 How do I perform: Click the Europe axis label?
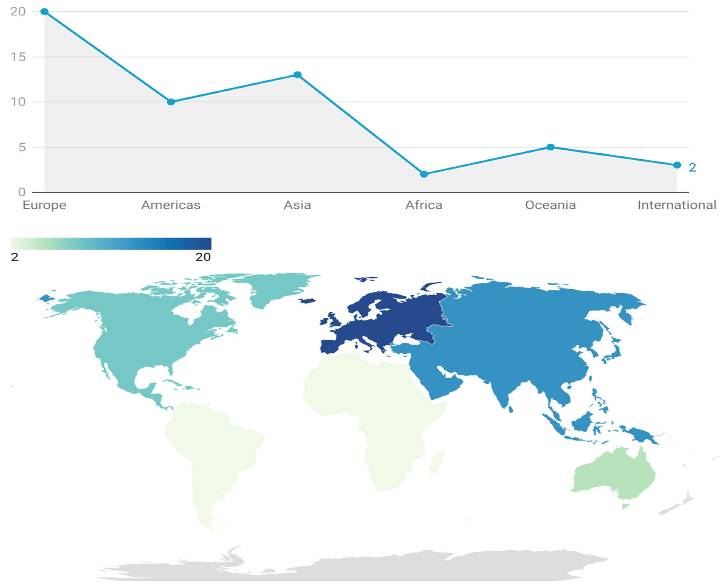click(x=44, y=205)
